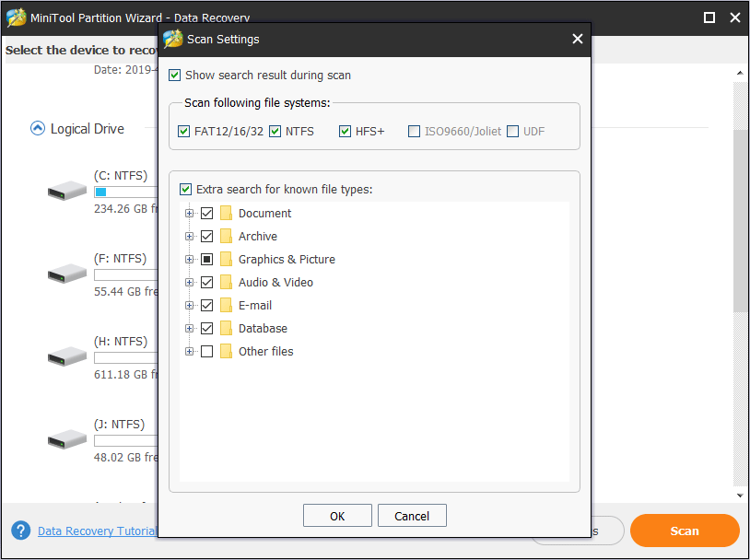Confirm scan settings with OK
Viewport: 750px width, 560px height.
click(337, 516)
